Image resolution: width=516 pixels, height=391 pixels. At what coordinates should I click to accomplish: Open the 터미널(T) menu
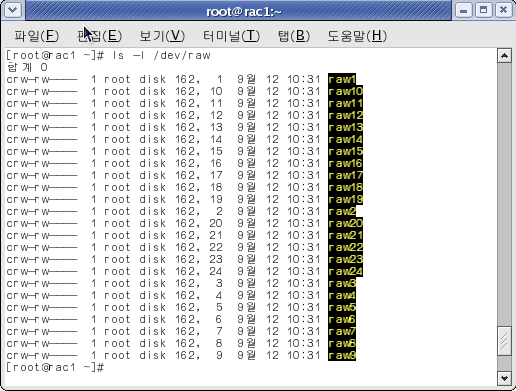coord(231,36)
